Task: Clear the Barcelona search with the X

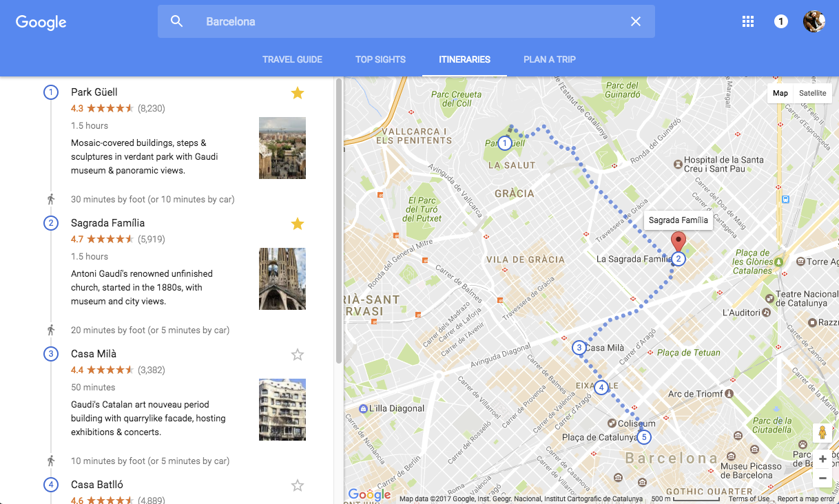Action: [636, 21]
